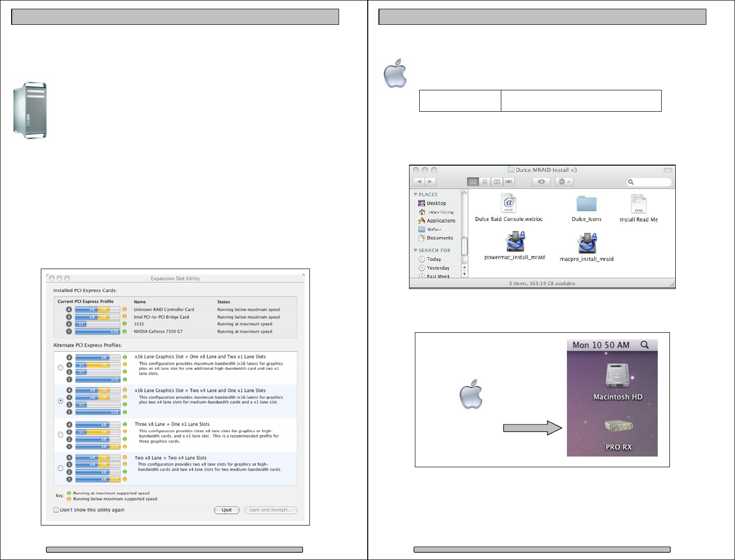Click the Intel PCI-to-PCI Bridge Card row
This screenshot has height=560, width=735.
point(175,317)
